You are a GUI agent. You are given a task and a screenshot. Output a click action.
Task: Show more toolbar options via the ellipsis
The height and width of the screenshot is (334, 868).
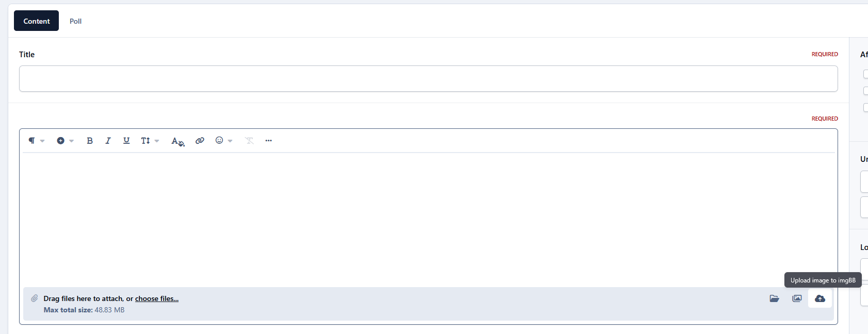pos(268,141)
